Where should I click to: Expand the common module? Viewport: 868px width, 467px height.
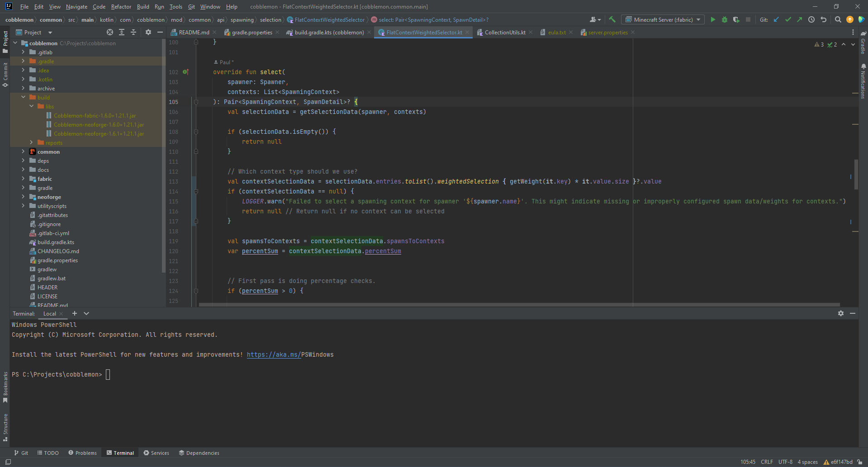click(x=23, y=151)
